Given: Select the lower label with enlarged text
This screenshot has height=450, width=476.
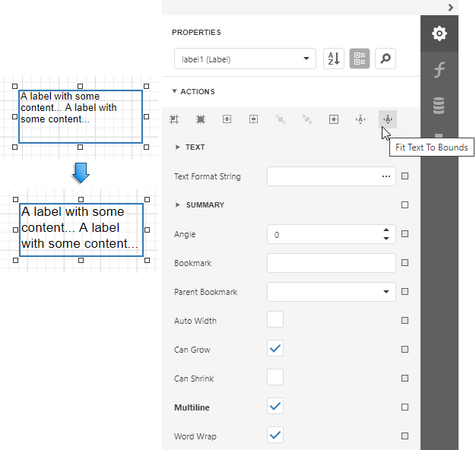Looking at the screenshot, I should [81, 230].
